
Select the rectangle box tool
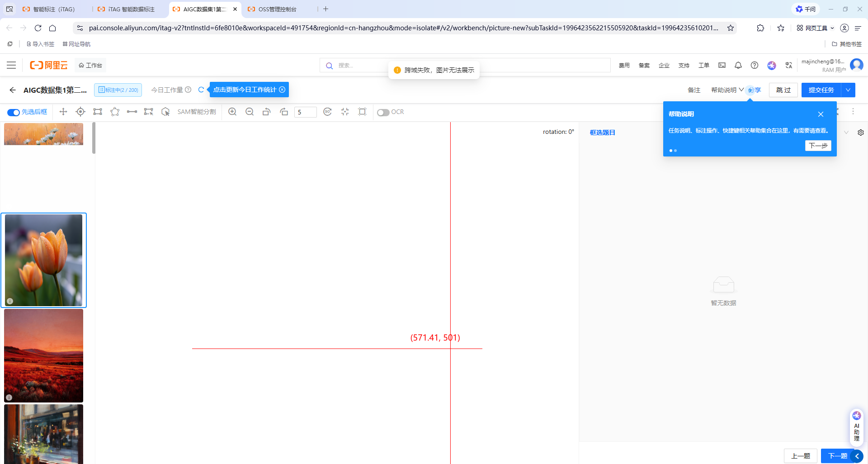pyautogui.click(x=98, y=112)
